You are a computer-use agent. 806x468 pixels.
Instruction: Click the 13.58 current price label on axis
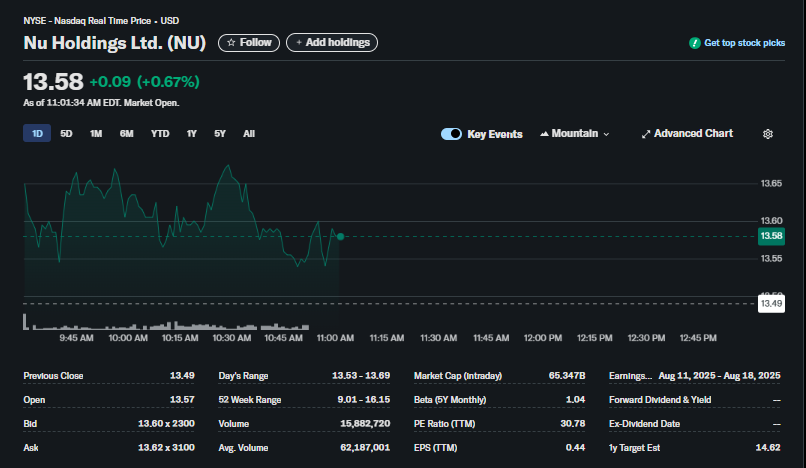pyautogui.click(x=771, y=236)
